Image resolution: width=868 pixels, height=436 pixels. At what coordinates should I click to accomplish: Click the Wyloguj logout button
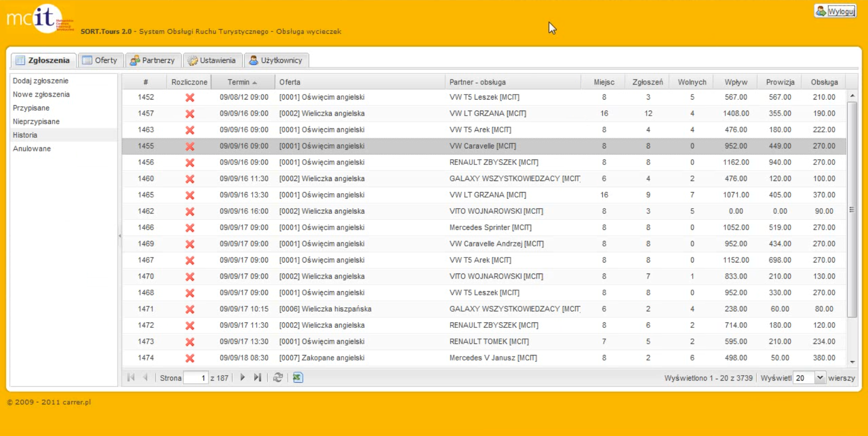pyautogui.click(x=835, y=11)
